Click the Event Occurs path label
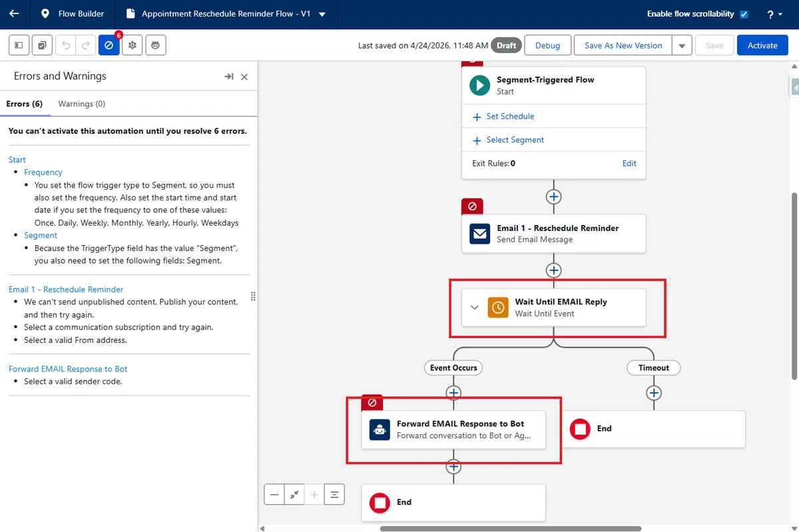 [453, 368]
